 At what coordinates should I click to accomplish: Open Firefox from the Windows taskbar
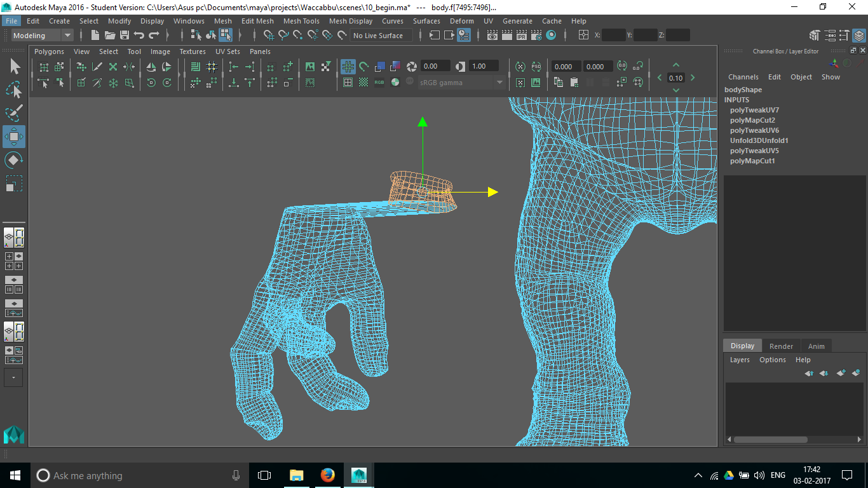coord(328,475)
